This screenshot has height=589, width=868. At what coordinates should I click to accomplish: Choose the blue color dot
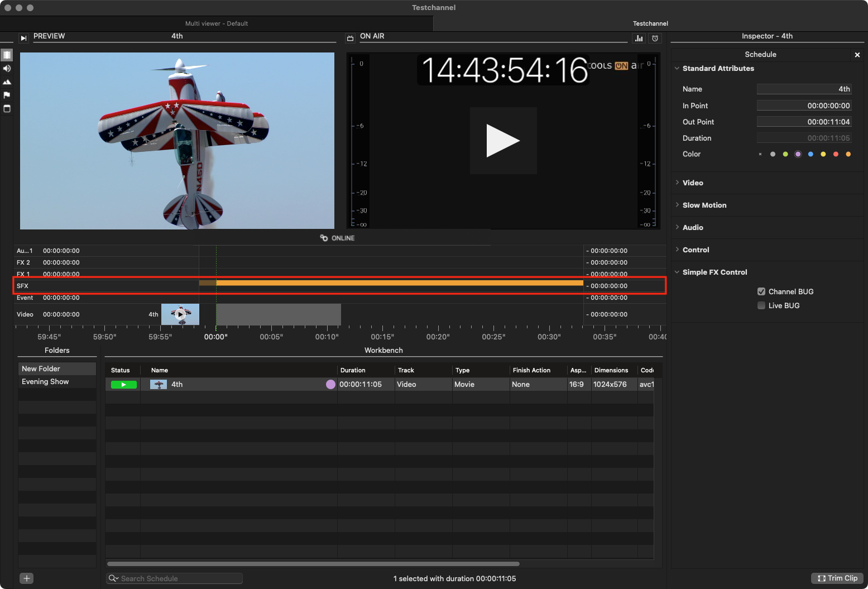[811, 154]
